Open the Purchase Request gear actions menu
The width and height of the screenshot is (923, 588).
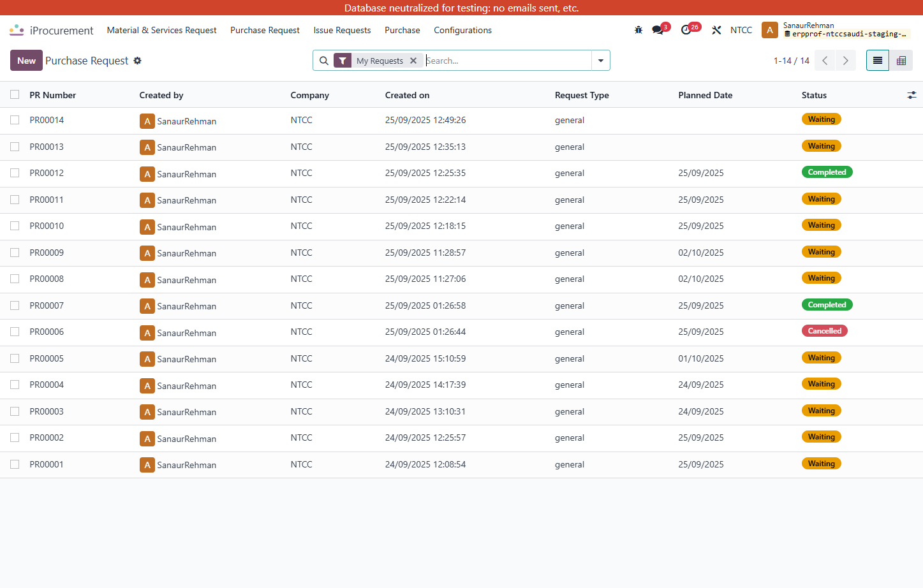(x=137, y=61)
